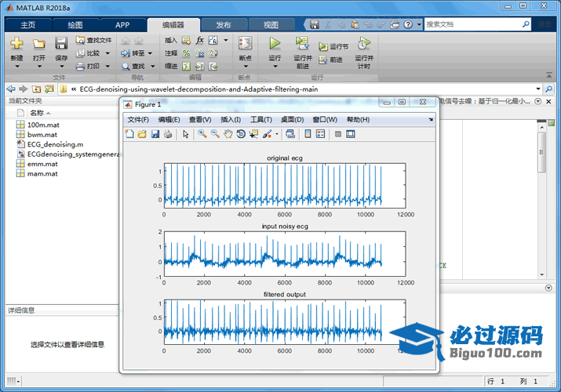Switch to the Home tab
The image size is (561, 392).
(28, 25)
